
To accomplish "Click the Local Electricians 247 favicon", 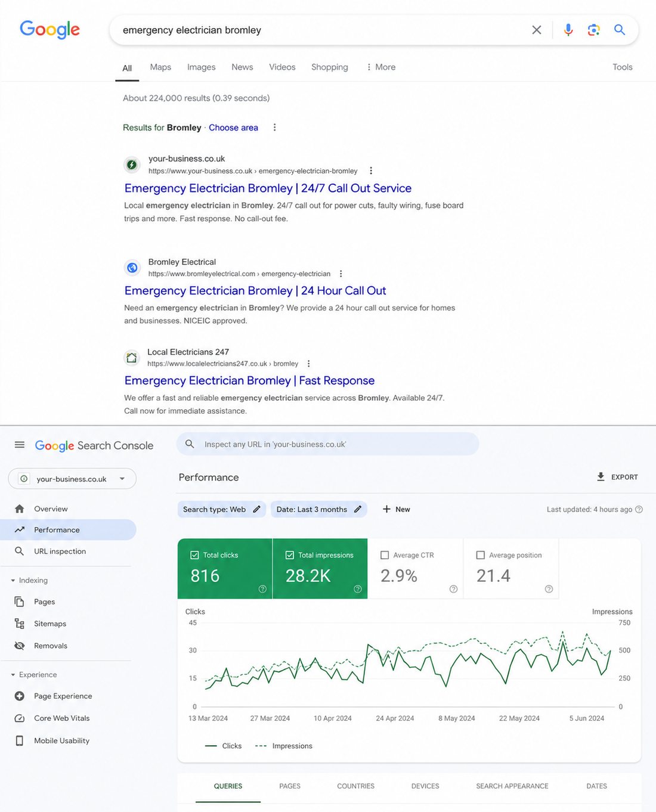I will [x=132, y=358].
